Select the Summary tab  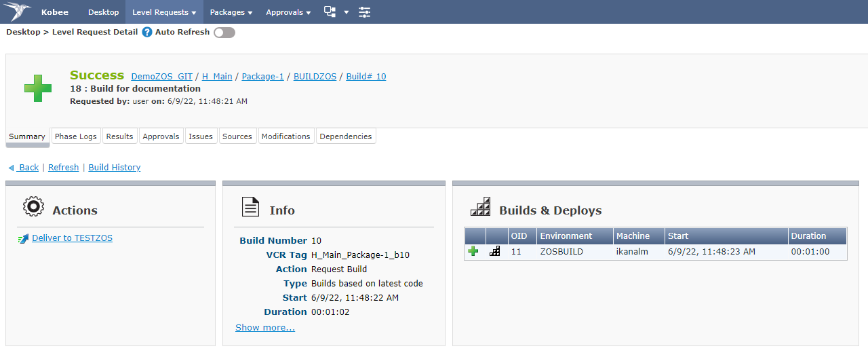click(x=27, y=136)
